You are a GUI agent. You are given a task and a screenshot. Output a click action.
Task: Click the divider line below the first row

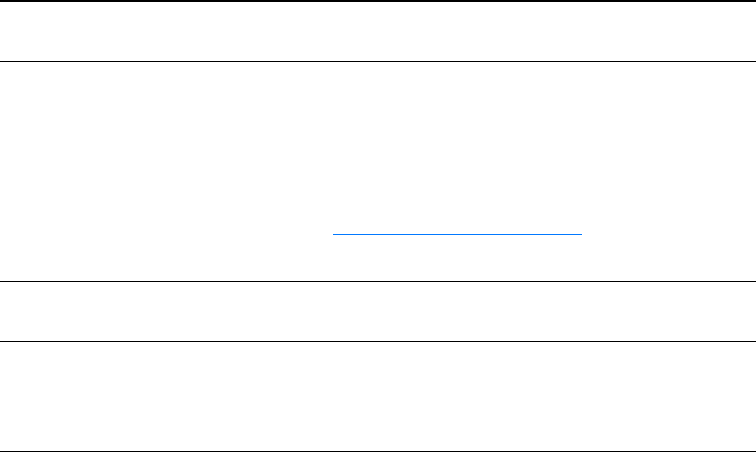pyautogui.click(x=378, y=62)
